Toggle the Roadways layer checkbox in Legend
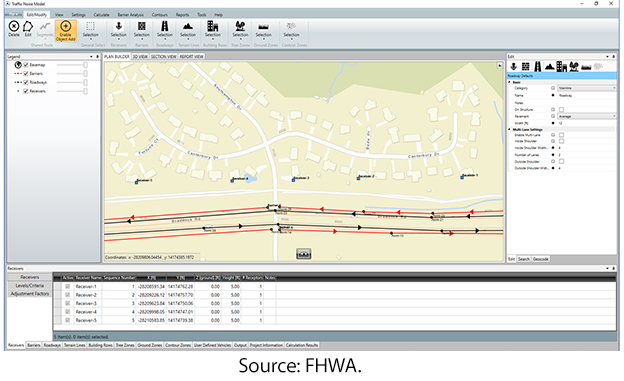The image size is (624, 381). [26, 82]
